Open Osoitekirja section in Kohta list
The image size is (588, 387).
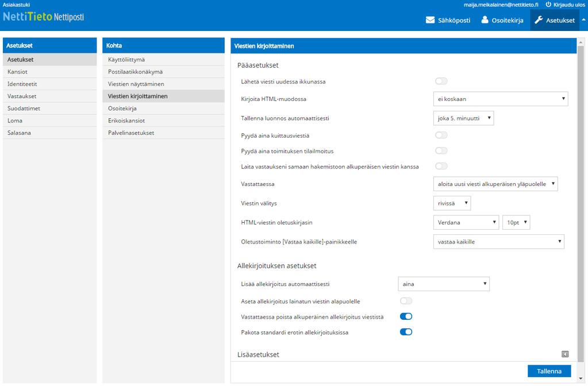coord(163,109)
